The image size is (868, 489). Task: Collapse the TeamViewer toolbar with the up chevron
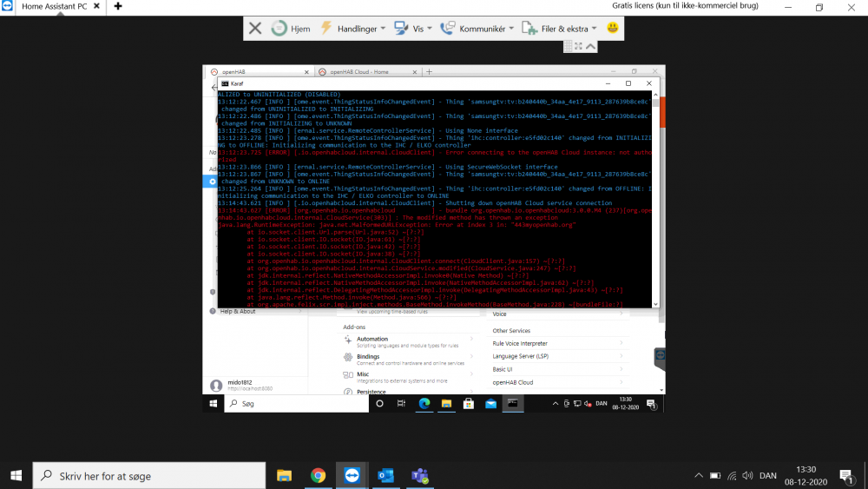click(x=591, y=46)
